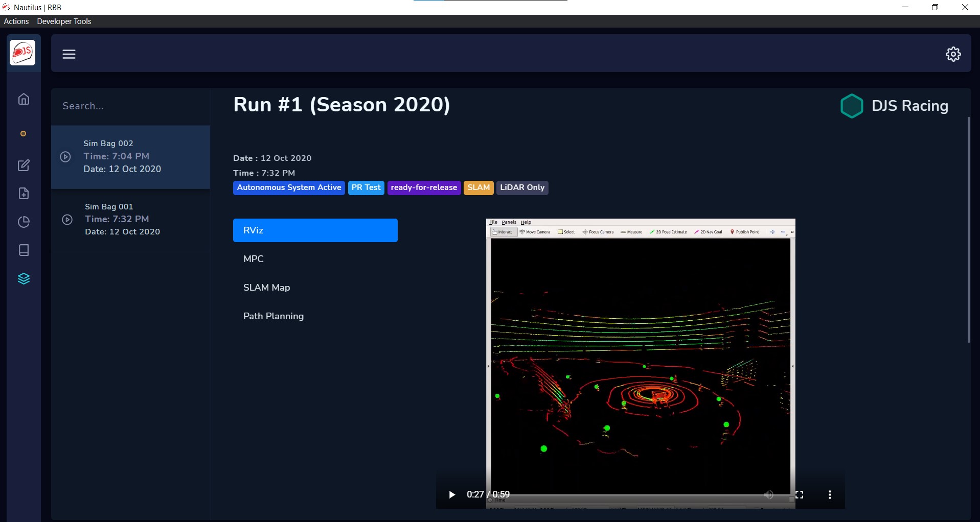This screenshot has width=980, height=522.
Task: Open video more options menu
Action: pos(830,494)
